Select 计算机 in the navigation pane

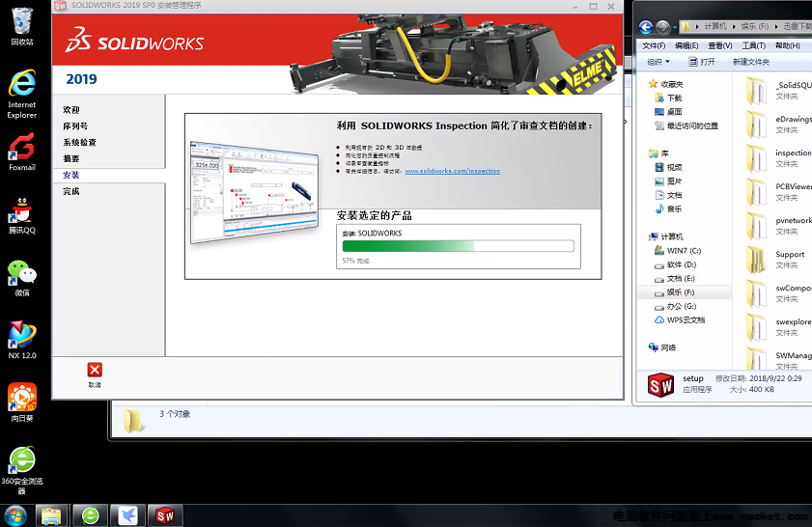[x=666, y=236]
